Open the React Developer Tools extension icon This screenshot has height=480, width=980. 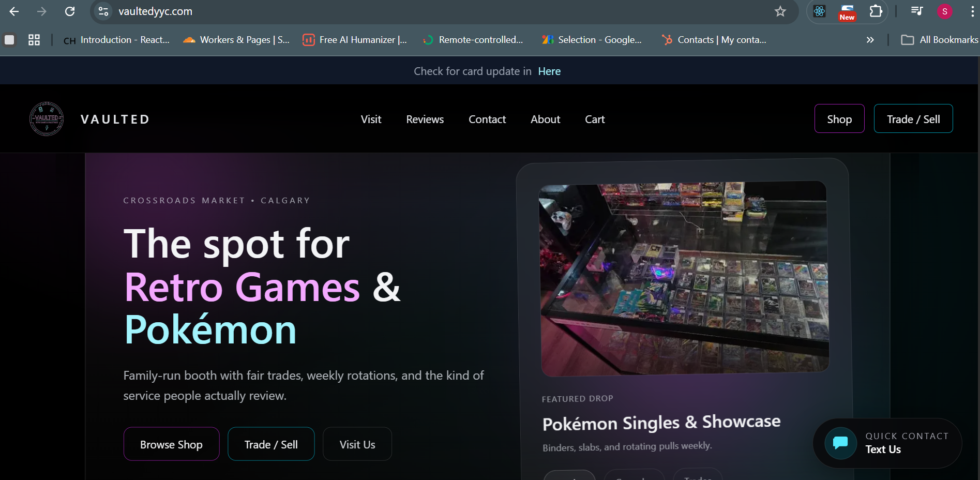click(820, 11)
